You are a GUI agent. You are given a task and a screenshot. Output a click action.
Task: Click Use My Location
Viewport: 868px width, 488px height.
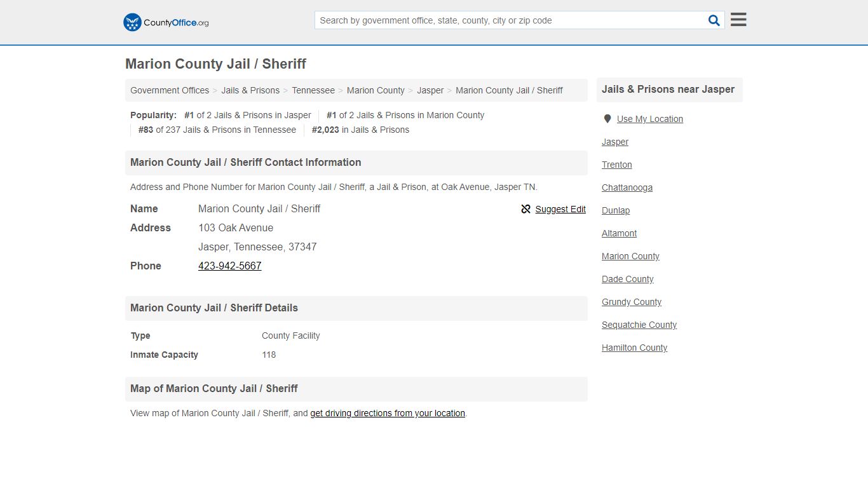[650, 119]
